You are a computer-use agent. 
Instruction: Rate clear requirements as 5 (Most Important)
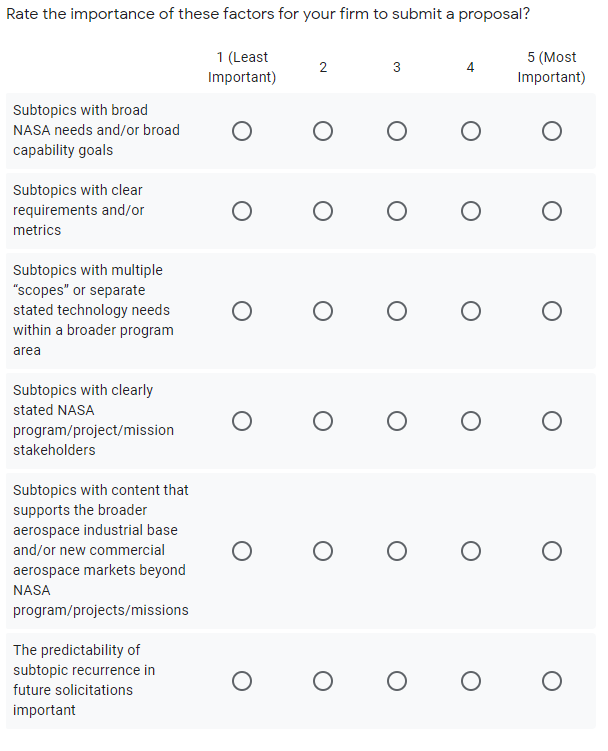coord(551,211)
